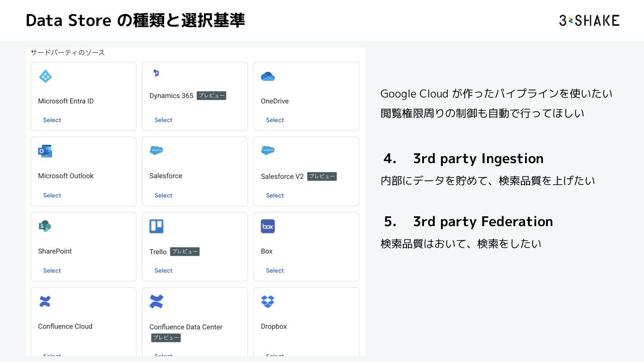Click the Salesforce V2 プレビュー badge
The width and height of the screenshot is (644, 362).
(x=322, y=177)
